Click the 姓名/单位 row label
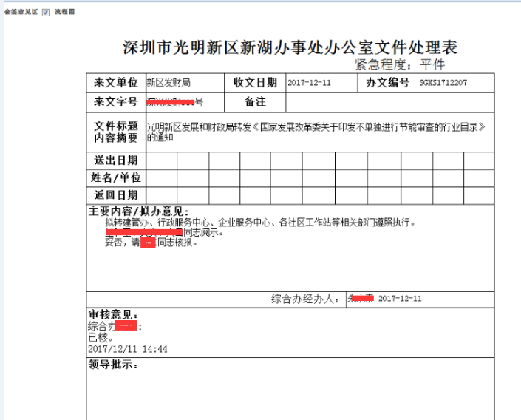The width and height of the screenshot is (521, 420). pyautogui.click(x=116, y=178)
